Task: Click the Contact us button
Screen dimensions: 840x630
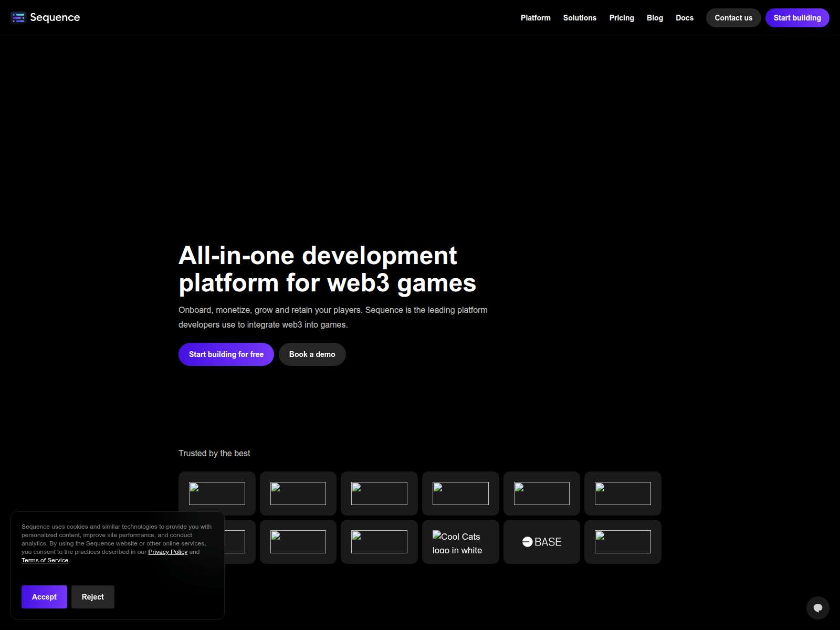Action: (733, 18)
